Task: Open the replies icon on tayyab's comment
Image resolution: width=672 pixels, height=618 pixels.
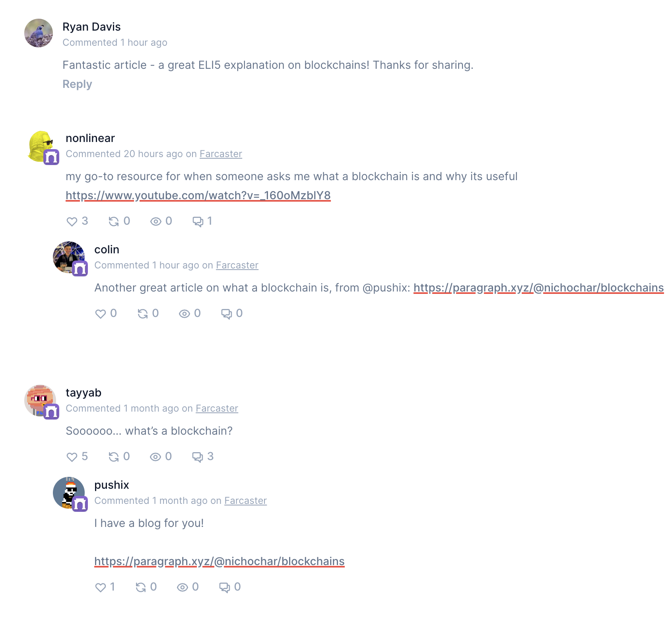Action: pos(198,457)
